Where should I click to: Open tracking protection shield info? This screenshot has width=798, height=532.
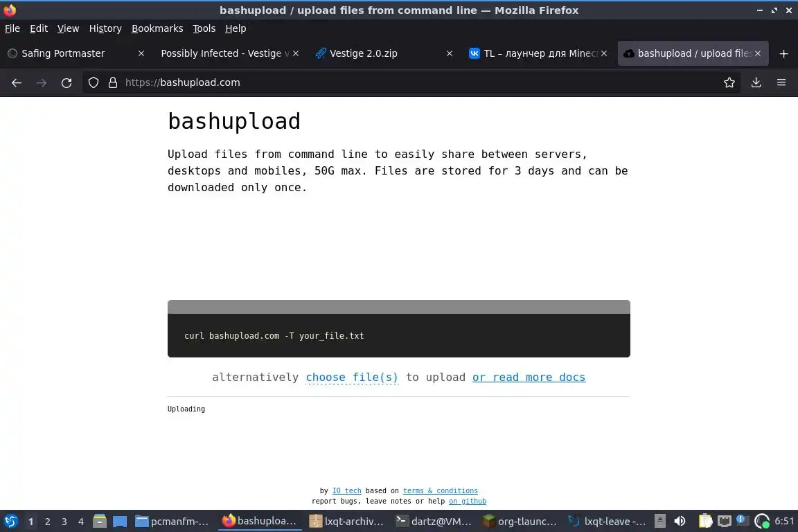point(94,82)
